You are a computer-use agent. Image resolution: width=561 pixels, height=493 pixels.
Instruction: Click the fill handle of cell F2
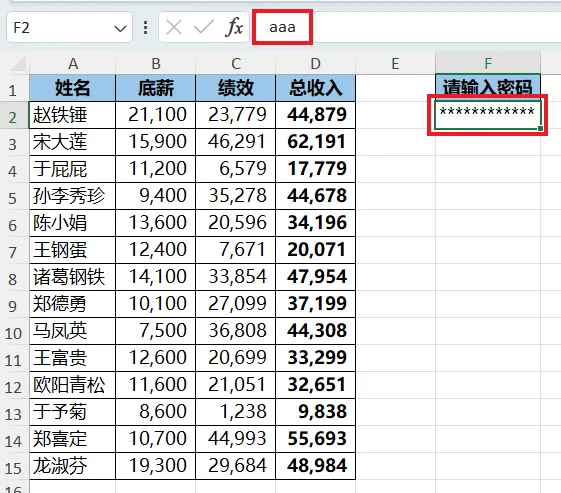point(540,128)
